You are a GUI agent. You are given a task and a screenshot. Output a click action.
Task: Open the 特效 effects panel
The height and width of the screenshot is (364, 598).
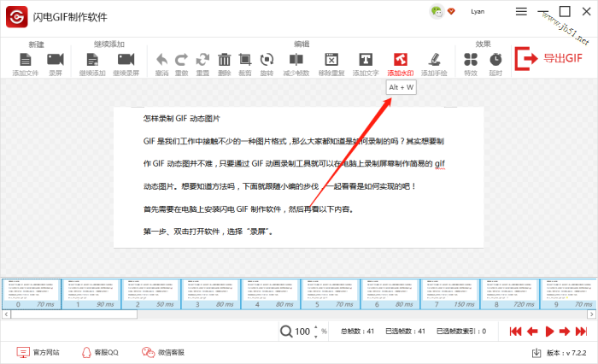[x=471, y=64]
